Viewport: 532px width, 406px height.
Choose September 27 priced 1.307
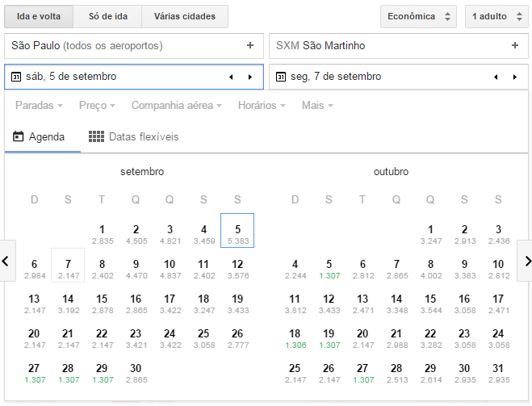34,373
